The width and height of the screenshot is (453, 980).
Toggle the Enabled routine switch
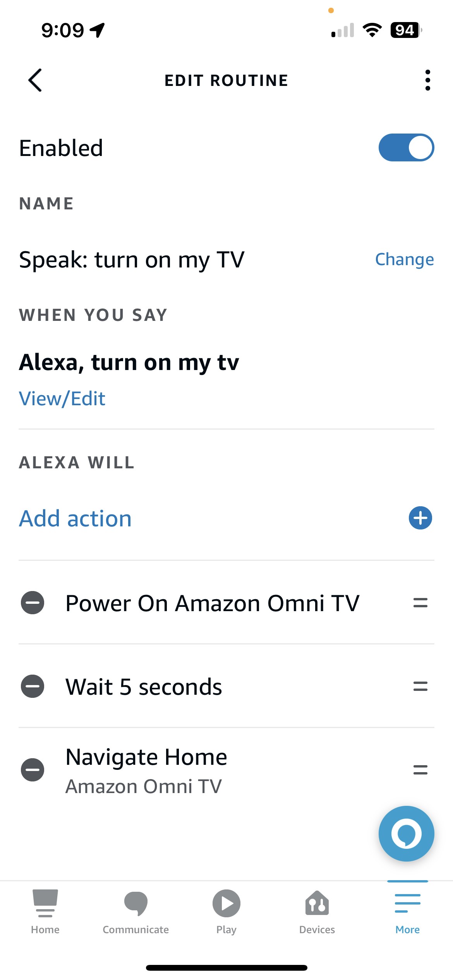[406, 147]
